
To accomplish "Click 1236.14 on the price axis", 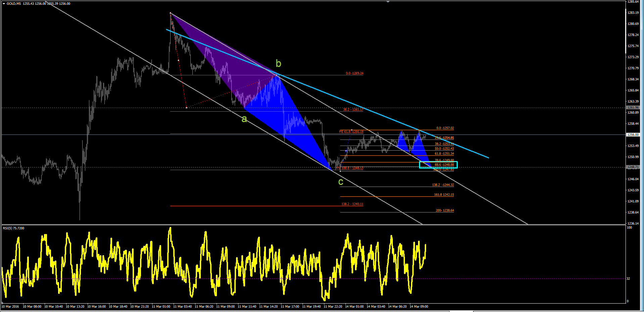I will coord(633,224).
